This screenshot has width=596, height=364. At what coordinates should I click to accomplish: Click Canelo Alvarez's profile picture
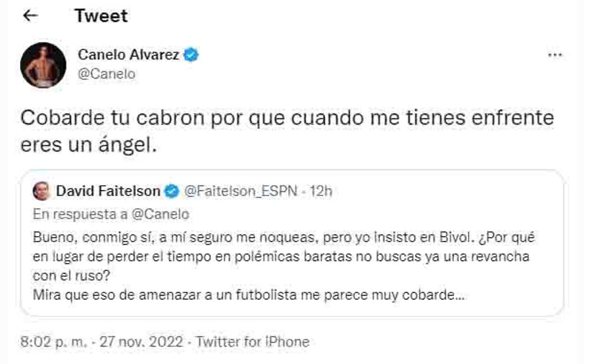point(43,64)
